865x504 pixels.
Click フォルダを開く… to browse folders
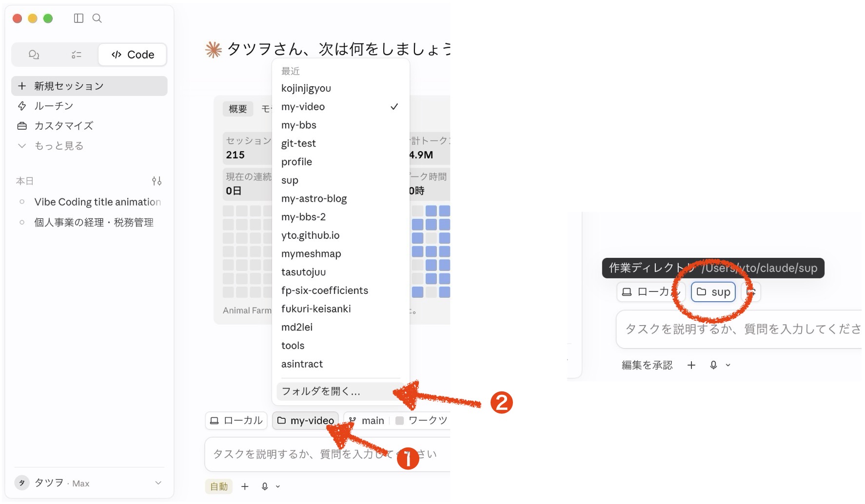(340, 391)
